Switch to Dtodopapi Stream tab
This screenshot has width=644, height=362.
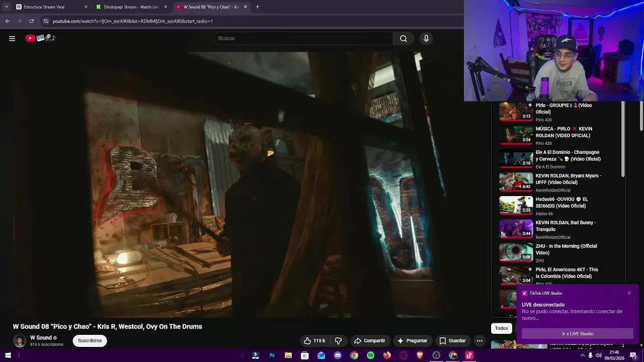click(x=131, y=7)
